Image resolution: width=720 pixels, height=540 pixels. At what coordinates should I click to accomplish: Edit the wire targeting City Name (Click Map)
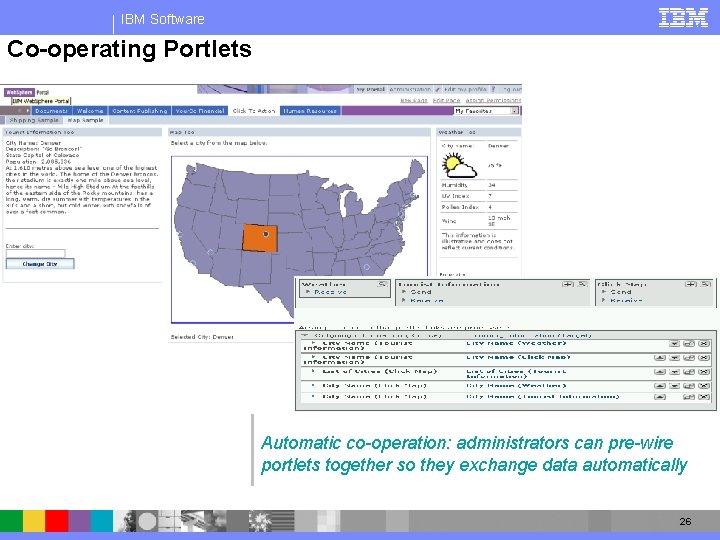tap(689, 358)
